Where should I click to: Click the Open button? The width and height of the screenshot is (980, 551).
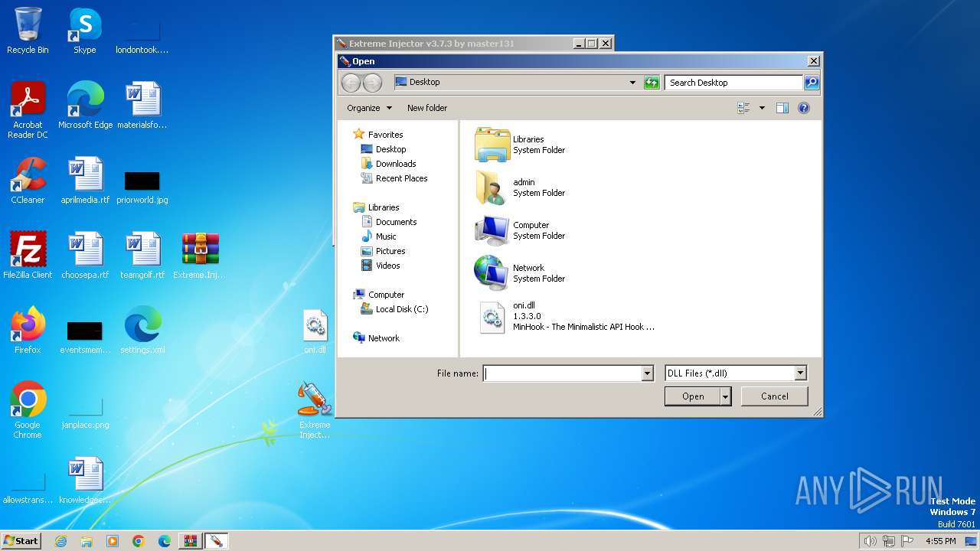click(693, 396)
